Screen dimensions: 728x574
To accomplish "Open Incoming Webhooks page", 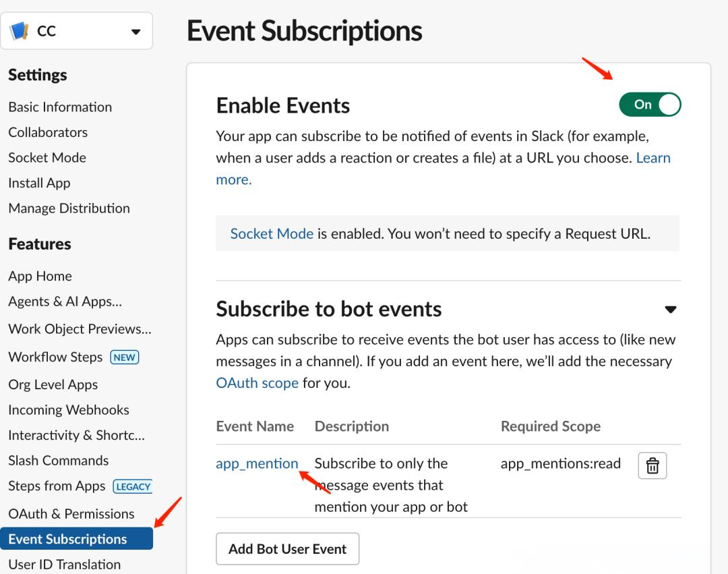I will tap(69, 409).
